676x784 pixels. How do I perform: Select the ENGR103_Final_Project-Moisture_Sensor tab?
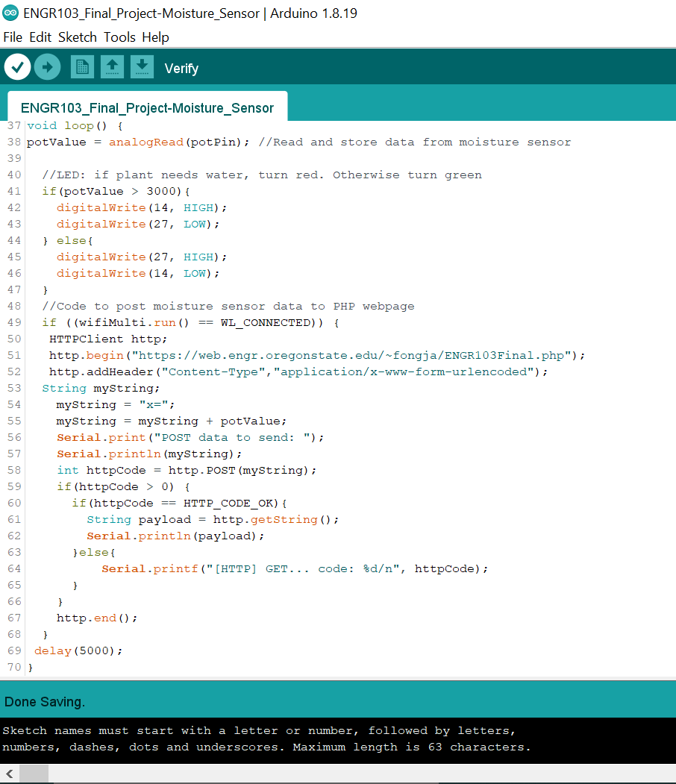tap(147, 108)
